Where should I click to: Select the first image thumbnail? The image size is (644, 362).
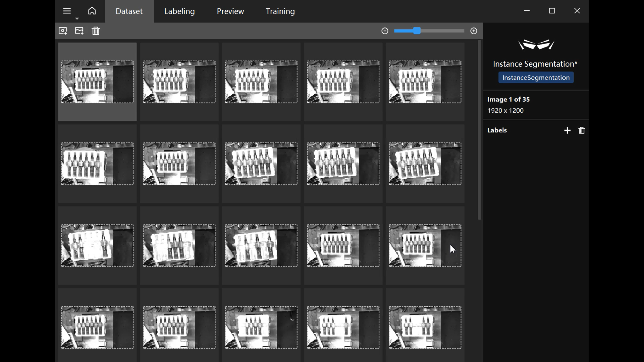(x=97, y=82)
